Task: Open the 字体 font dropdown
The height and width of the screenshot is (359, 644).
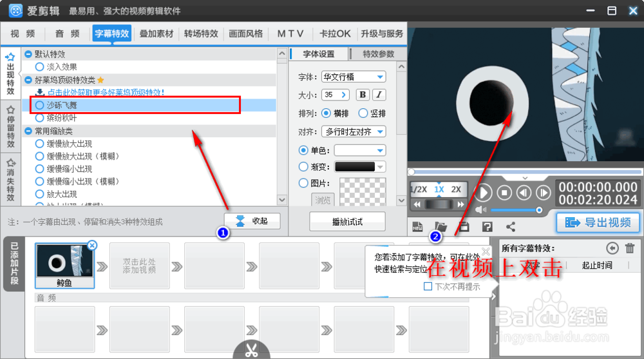Action: point(354,77)
